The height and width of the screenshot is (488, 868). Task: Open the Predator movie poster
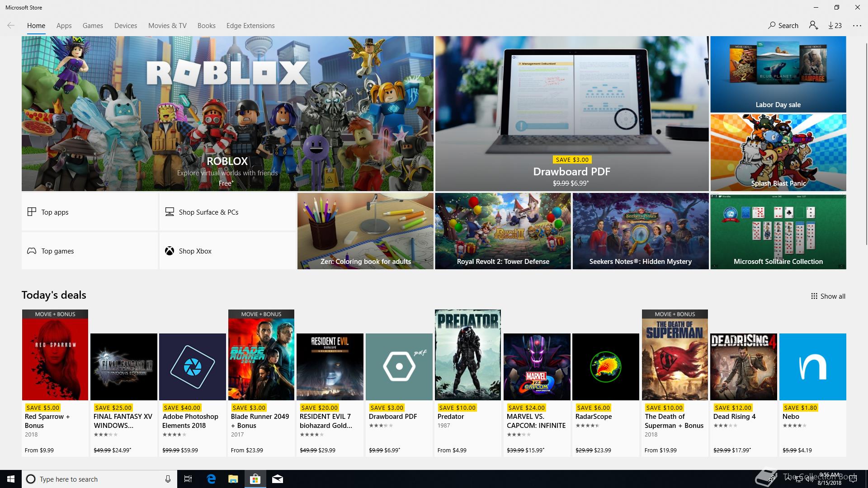coord(468,355)
